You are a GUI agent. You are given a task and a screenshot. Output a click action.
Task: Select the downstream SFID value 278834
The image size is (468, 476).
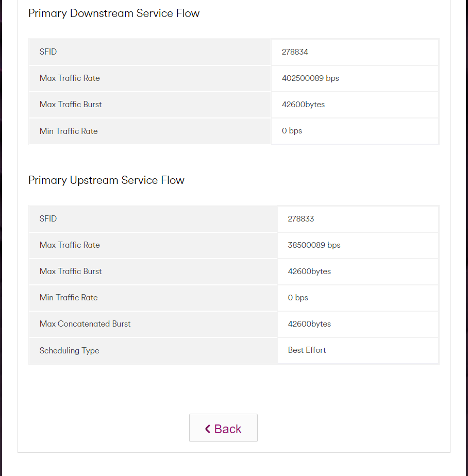pyautogui.click(x=295, y=52)
